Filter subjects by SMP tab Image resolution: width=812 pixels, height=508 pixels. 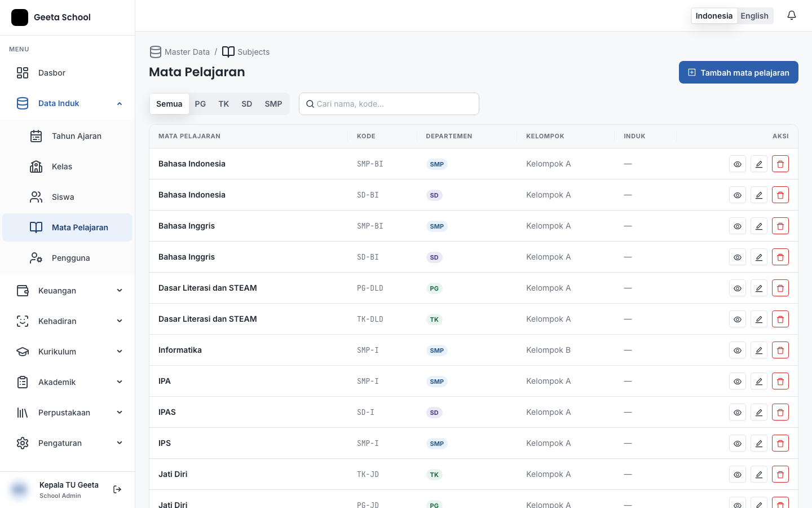pos(273,104)
